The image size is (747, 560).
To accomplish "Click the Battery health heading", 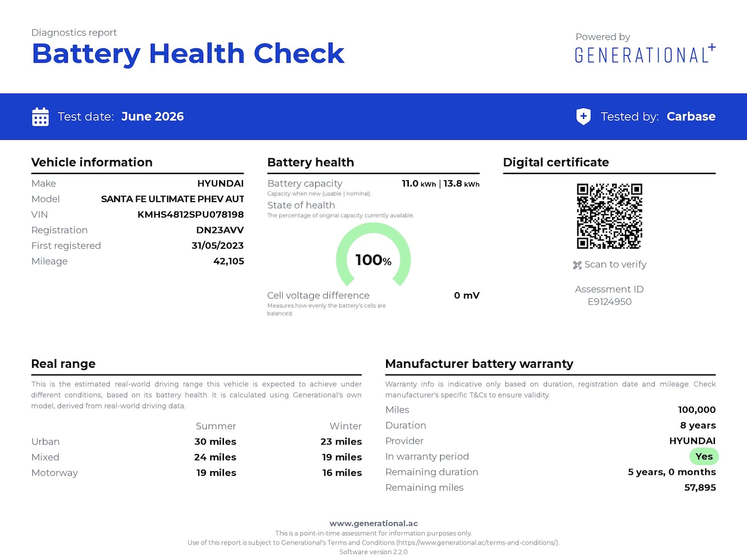I will tap(311, 162).
